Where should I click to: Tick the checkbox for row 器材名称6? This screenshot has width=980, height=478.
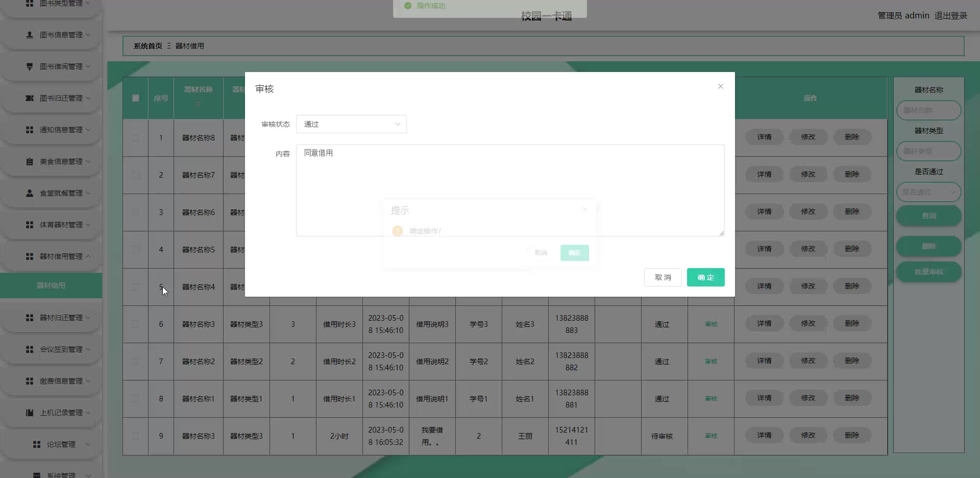point(136,212)
